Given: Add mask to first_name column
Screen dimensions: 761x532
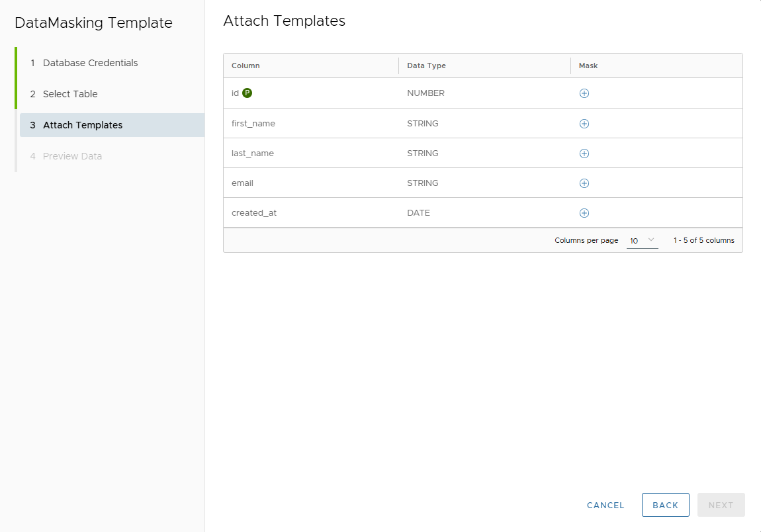Looking at the screenshot, I should coord(584,124).
